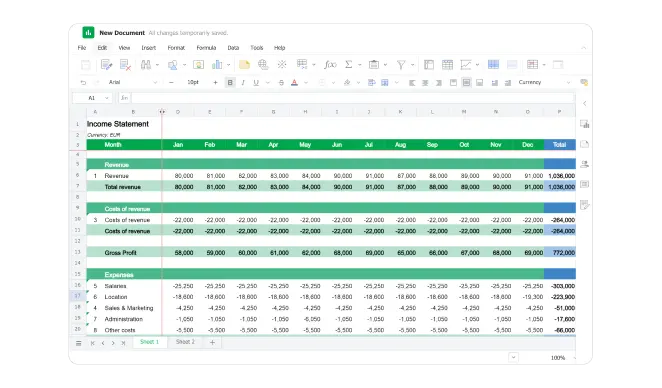Insert a chart using chart icon

point(217,65)
